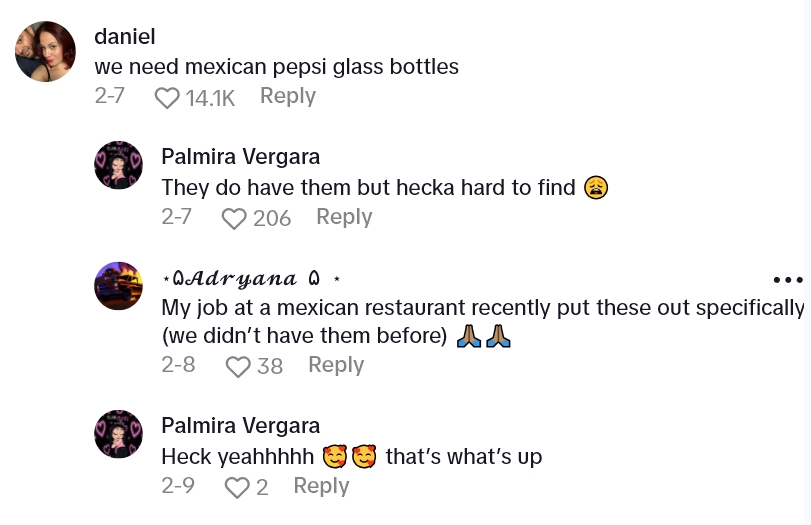Viewport: 811px width, 525px height.
Task: Reply to the 'Heck yeahhhhh' comment
Action: coord(321,486)
